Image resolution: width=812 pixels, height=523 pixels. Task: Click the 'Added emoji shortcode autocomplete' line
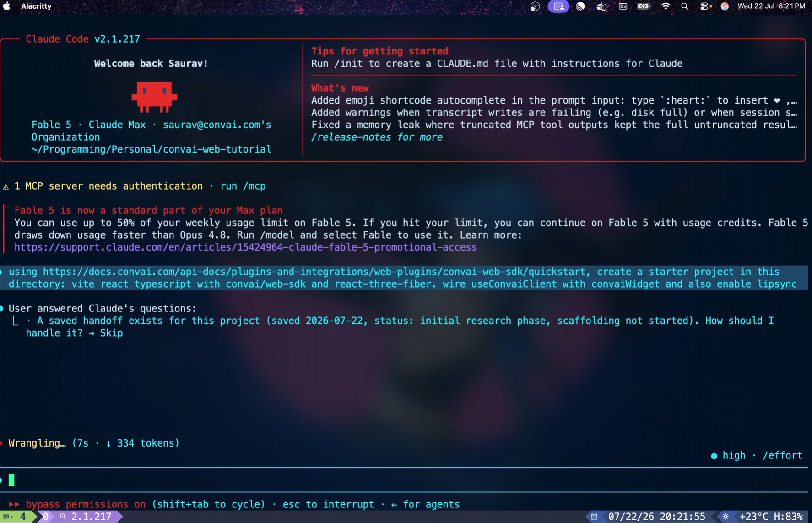click(554, 100)
